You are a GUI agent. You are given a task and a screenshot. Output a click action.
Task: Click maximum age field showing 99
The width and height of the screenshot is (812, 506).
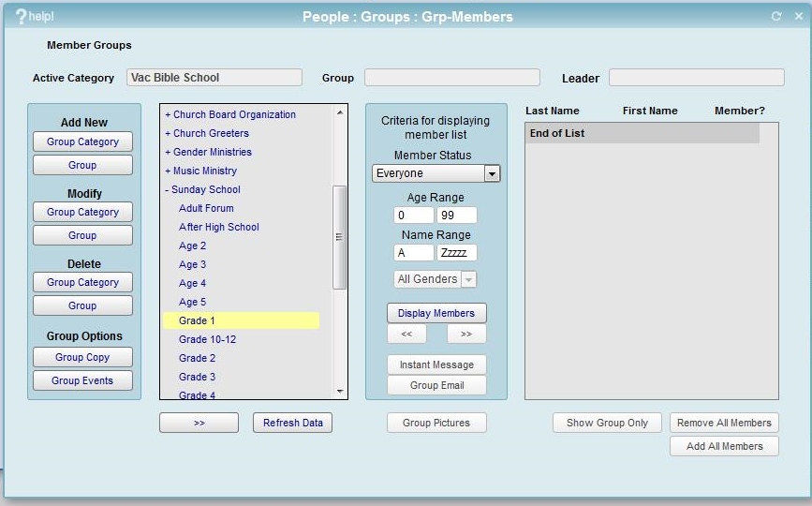tap(456, 215)
